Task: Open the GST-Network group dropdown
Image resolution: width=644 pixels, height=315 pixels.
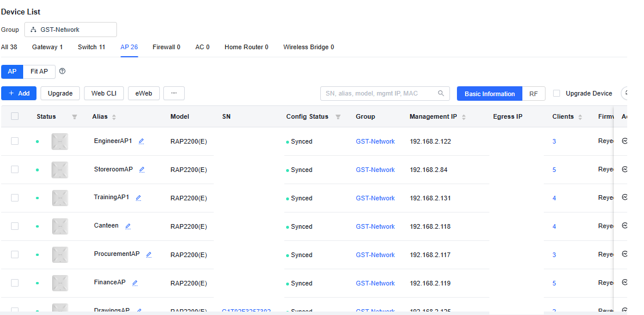Action: [71, 30]
